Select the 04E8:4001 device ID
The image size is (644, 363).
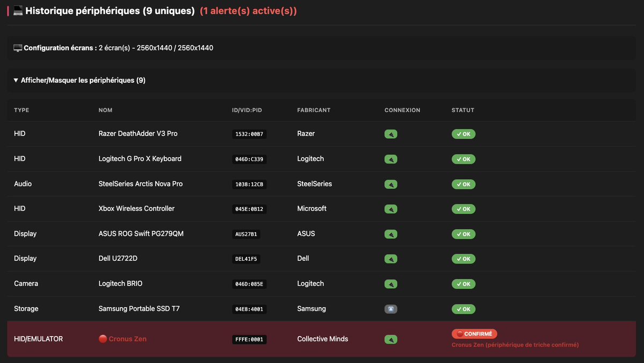click(249, 309)
